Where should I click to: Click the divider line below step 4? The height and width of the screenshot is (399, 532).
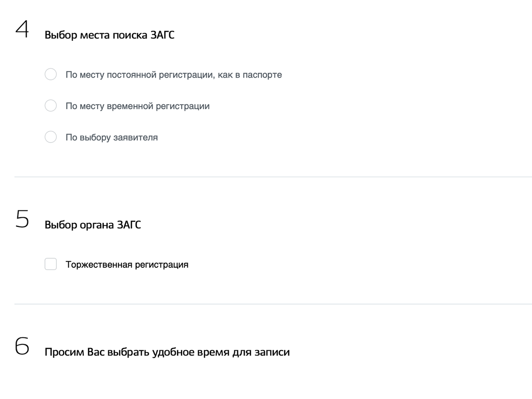tap(266, 177)
